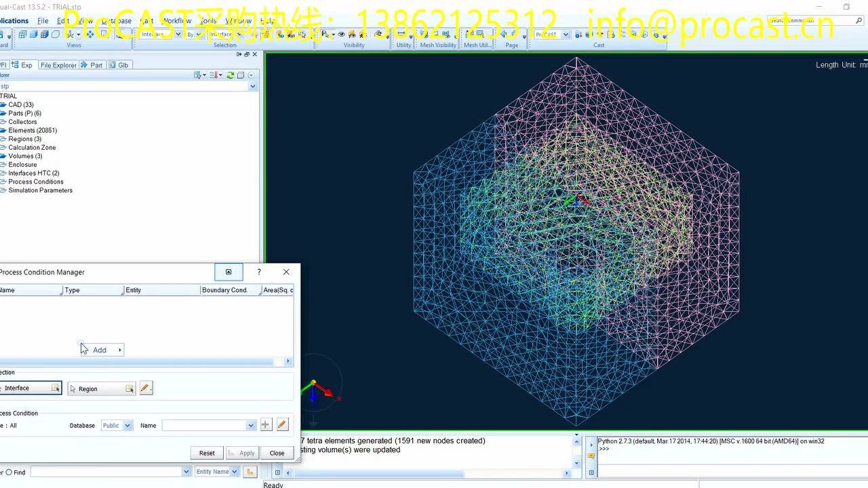Select the Find radio button

[x=9, y=472]
